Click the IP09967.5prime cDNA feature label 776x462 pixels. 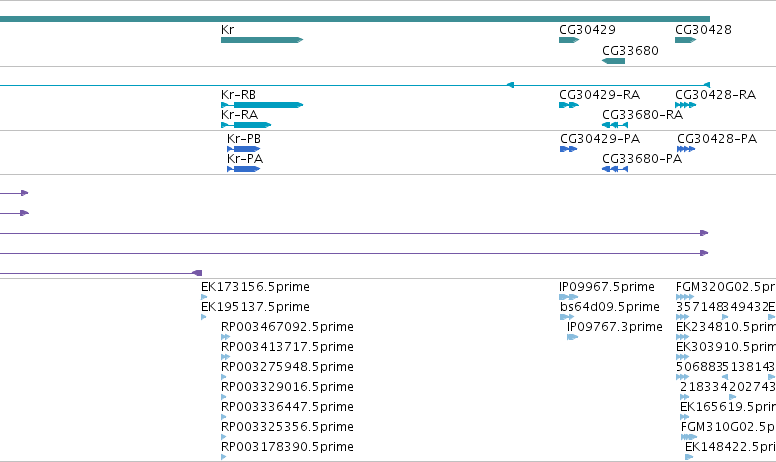[607, 287]
